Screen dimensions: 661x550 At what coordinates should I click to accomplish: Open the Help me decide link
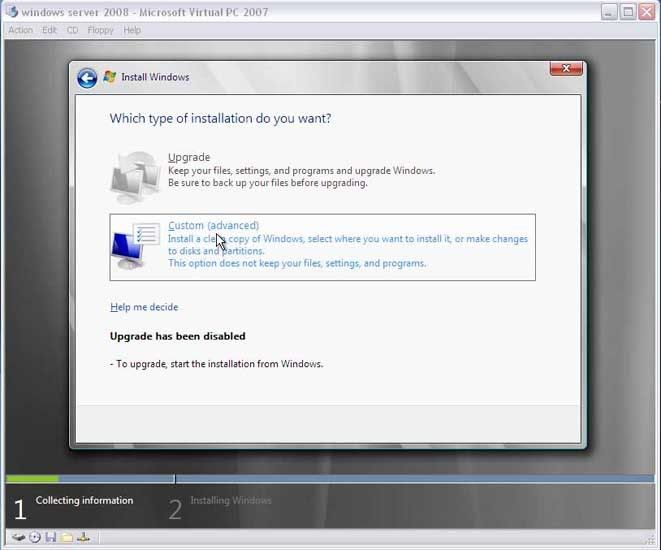coord(144,307)
